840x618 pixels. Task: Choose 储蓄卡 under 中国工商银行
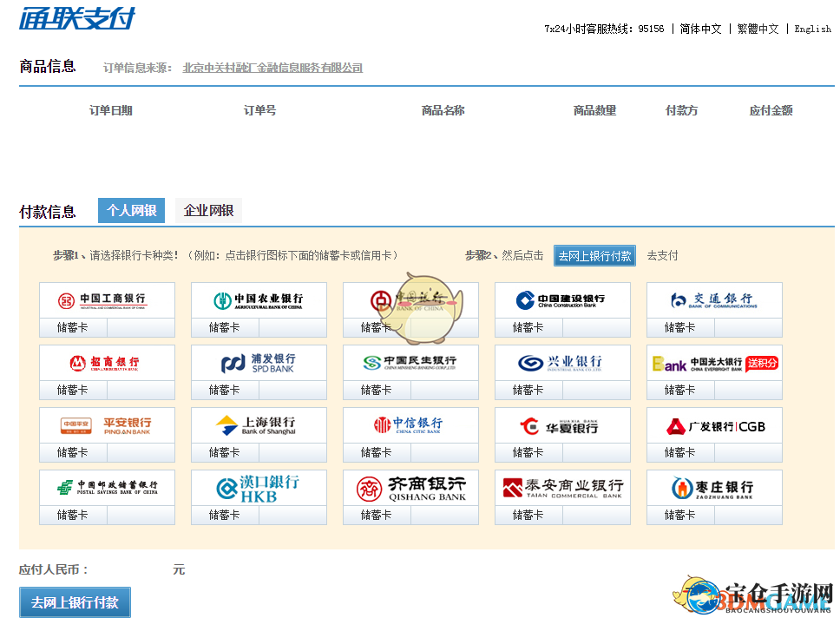[x=73, y=327]
